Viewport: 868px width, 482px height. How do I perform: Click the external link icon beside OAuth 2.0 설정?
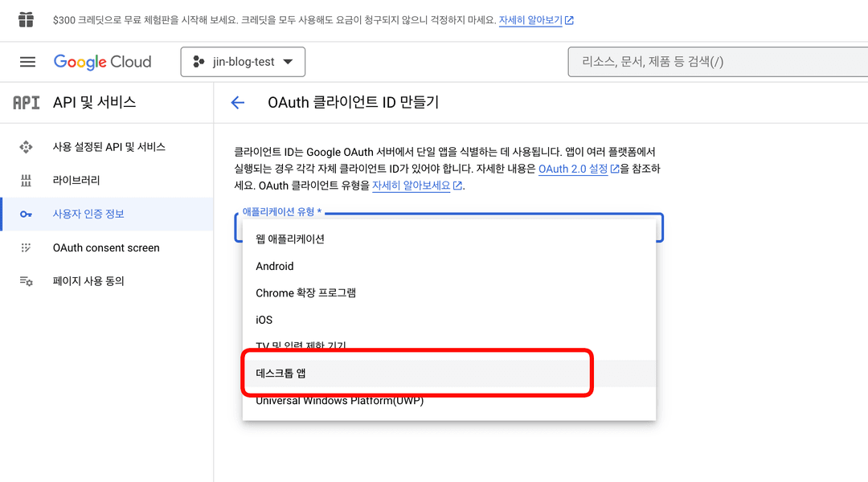pos(615,169)
